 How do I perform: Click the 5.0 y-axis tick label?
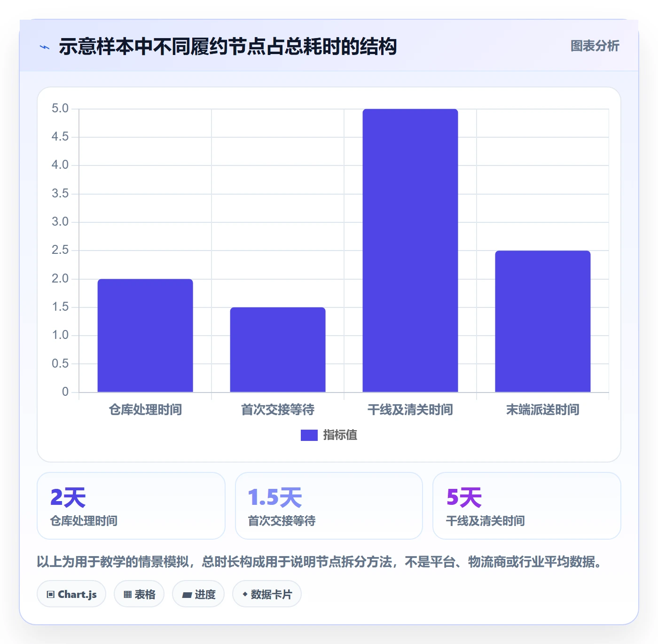[60, 109]
